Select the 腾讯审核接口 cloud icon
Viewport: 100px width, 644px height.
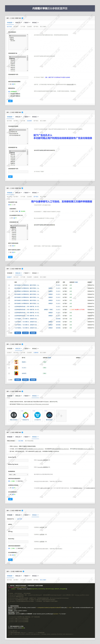coord(49,415)
